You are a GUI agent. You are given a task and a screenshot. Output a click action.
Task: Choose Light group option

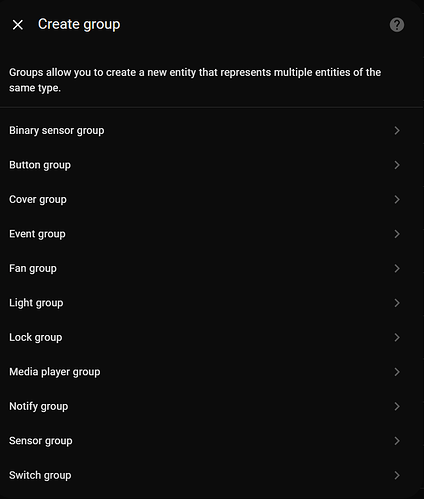click(x=212, y=303)
